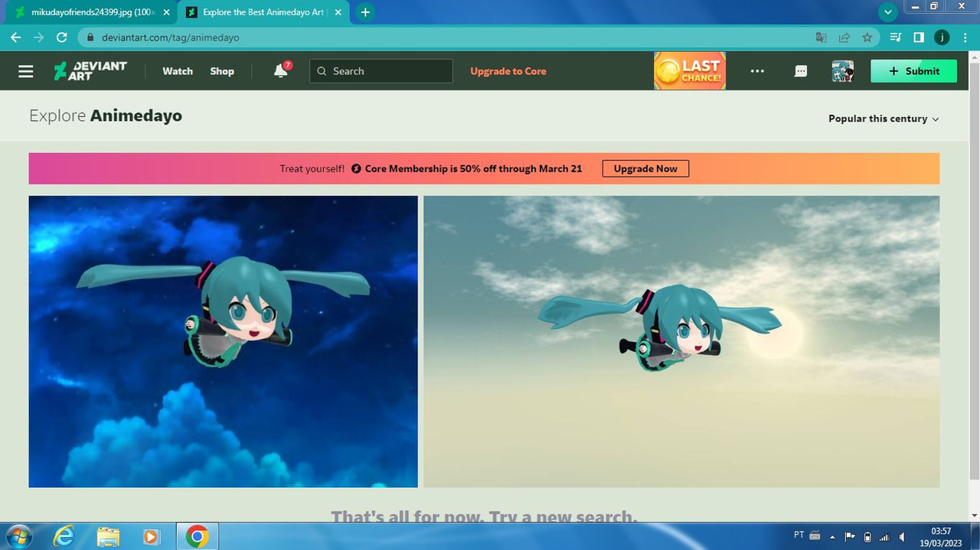Open the DeviantArt hamburger menu
Viewport: 980px width, 550px height.
[26, 71]
